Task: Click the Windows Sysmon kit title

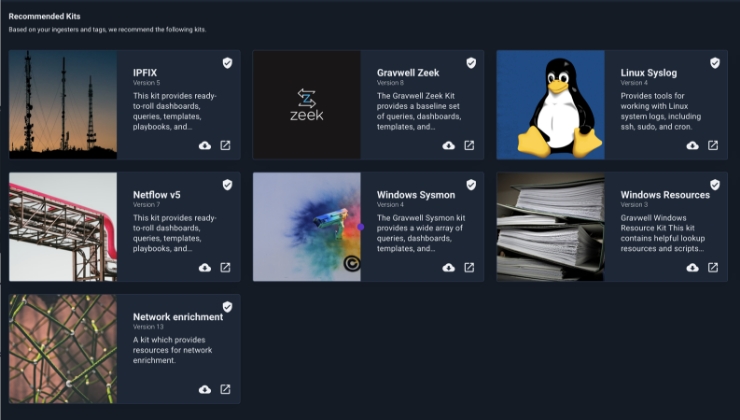Action: 416,194
